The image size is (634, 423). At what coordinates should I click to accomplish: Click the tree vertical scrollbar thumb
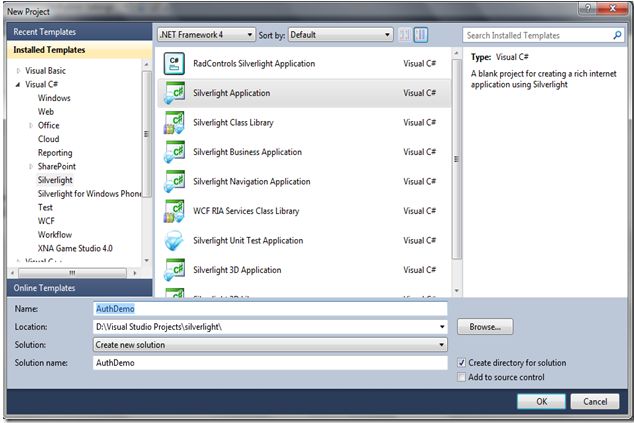(x=146, y=134)
